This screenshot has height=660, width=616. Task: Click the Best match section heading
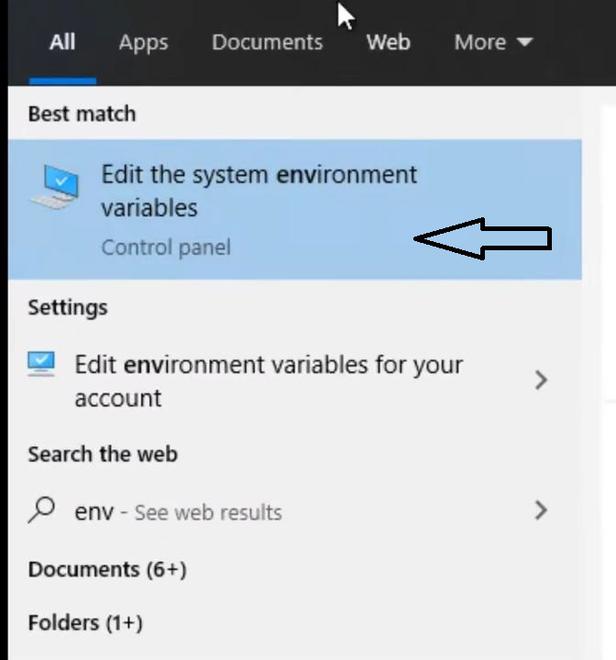tap(82, 114)
